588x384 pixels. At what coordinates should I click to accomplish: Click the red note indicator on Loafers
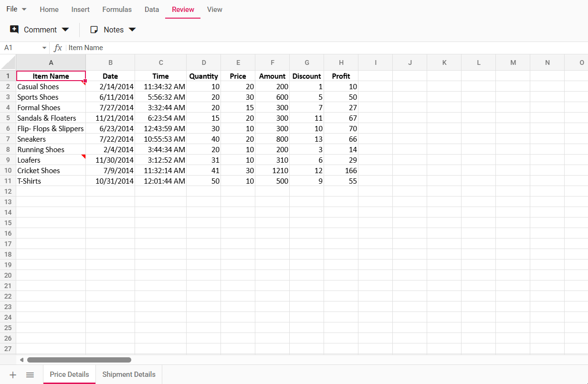pyautogui.click(x=84, y=156)
